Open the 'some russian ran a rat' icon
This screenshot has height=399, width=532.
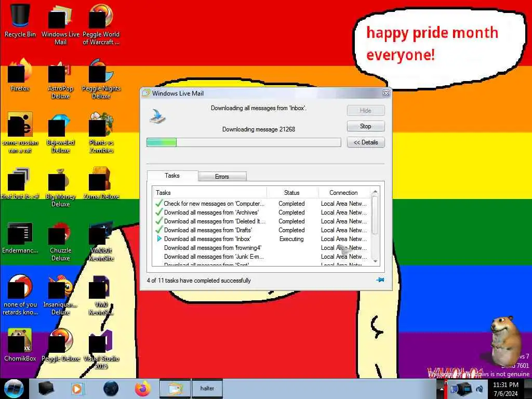click(x=20, y=133)
